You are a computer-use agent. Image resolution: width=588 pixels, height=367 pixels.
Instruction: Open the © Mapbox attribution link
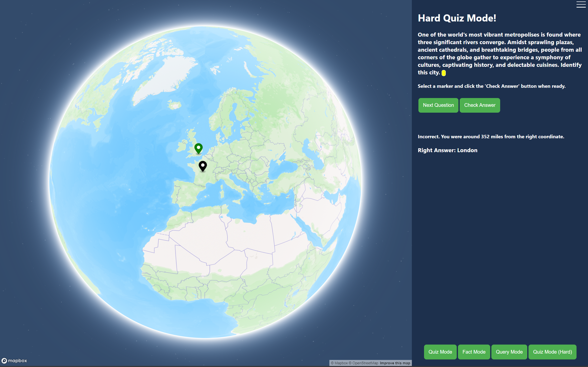(x=339, y=363)
